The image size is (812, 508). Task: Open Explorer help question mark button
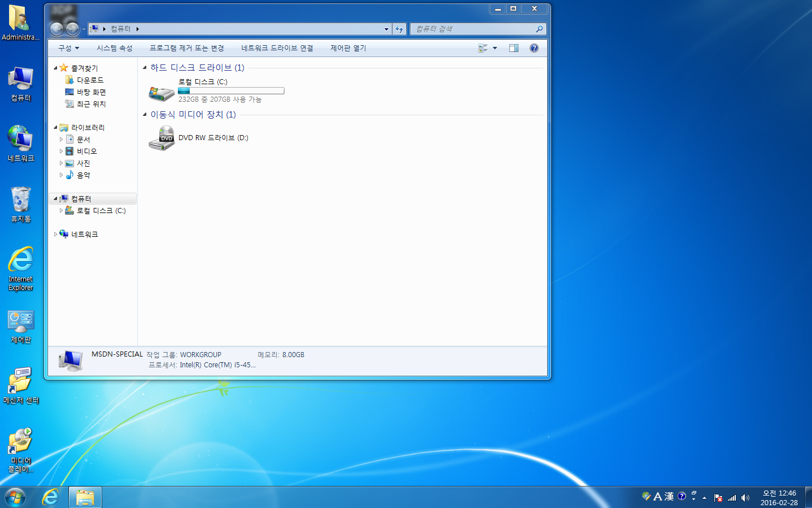[534, 48]
